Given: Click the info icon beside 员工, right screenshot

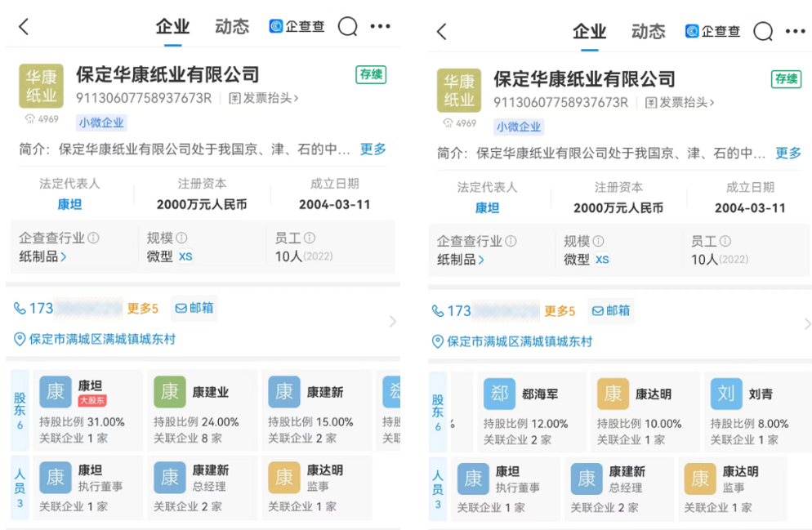Looking at the screenshot, I should point(725,241).
